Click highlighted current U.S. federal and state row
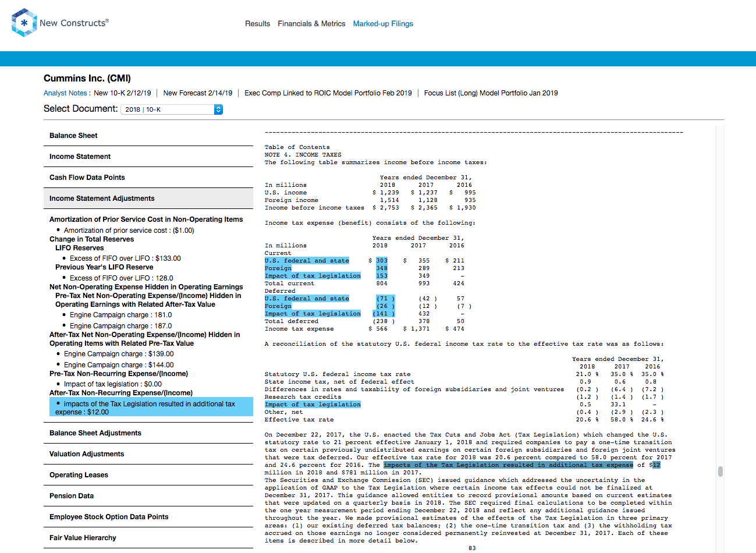This screenshot has width=756, height=553. click(307, 261)
